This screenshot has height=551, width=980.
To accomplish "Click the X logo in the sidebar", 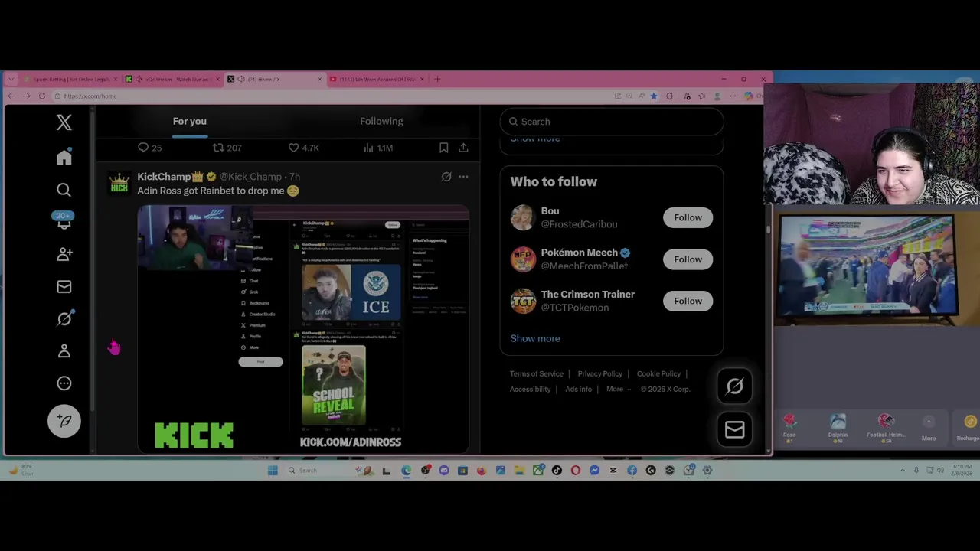I will click(64, 122).
